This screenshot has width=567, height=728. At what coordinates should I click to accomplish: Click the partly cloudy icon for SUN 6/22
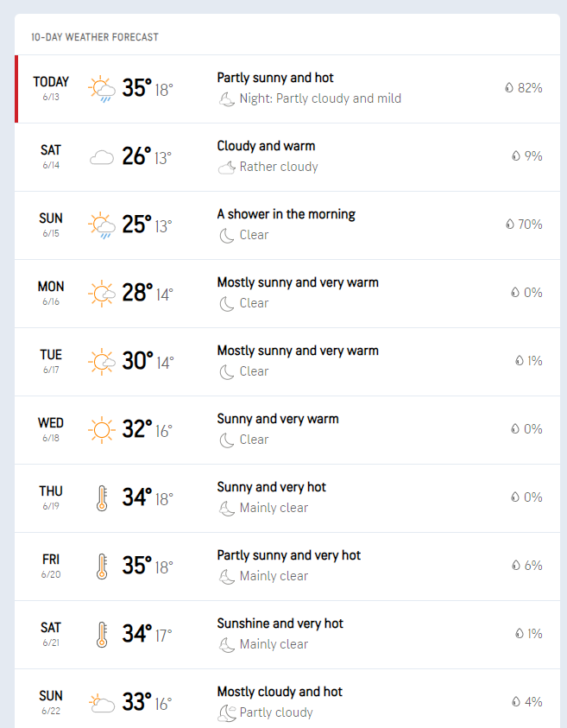coord(102,703)
